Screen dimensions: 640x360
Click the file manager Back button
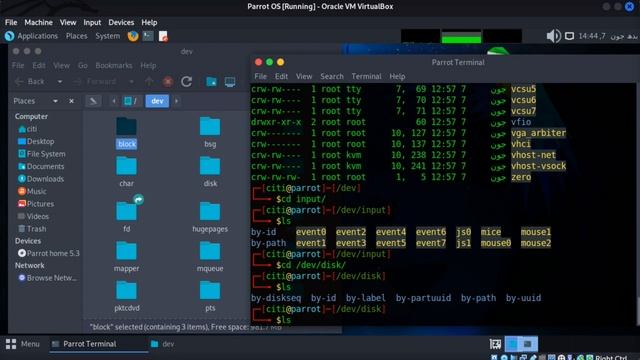[x=30, y=82]
